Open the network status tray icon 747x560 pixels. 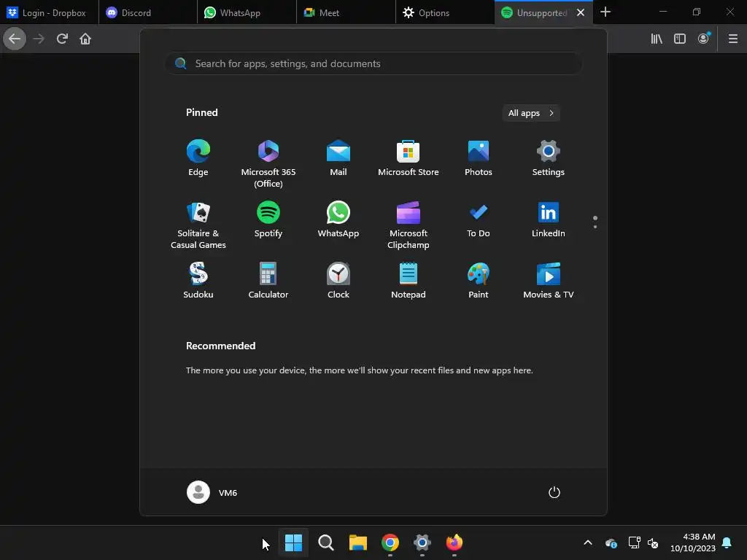tap(634, 542)
